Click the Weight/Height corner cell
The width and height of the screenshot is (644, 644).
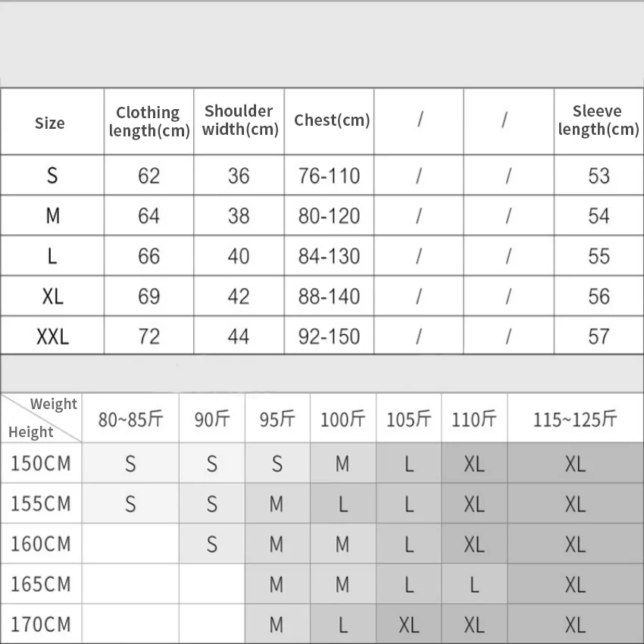42,417
